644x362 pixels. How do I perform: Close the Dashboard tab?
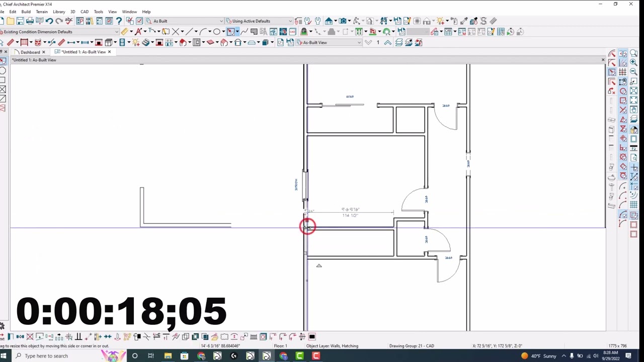pyautogui.click(x=43, y=52)
